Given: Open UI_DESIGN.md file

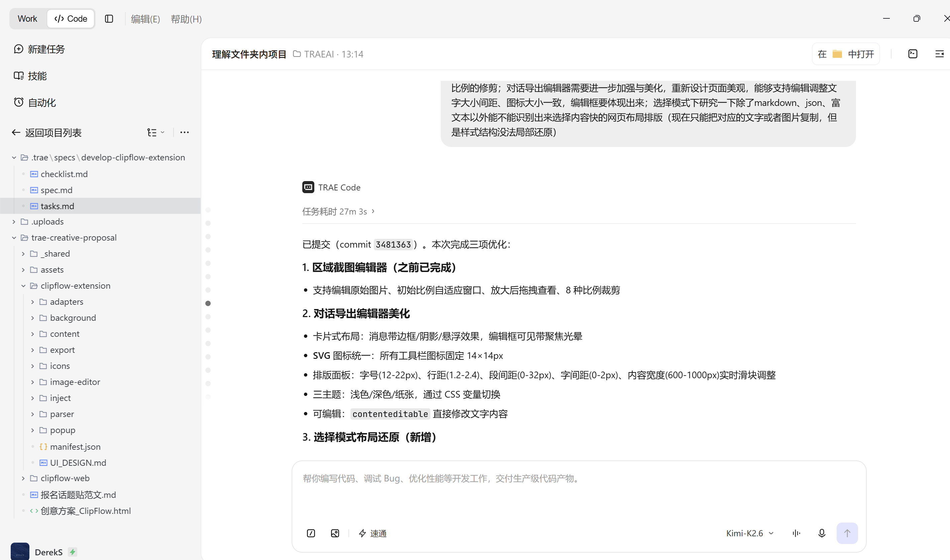Looking at the screenshot, I should (x=78, y=463).
